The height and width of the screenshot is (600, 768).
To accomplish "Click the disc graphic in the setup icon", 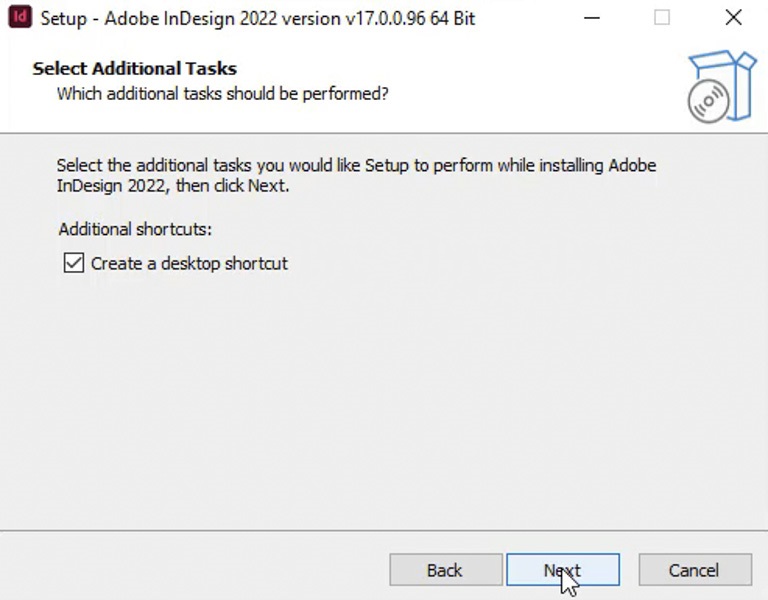I will pos(708,102).
